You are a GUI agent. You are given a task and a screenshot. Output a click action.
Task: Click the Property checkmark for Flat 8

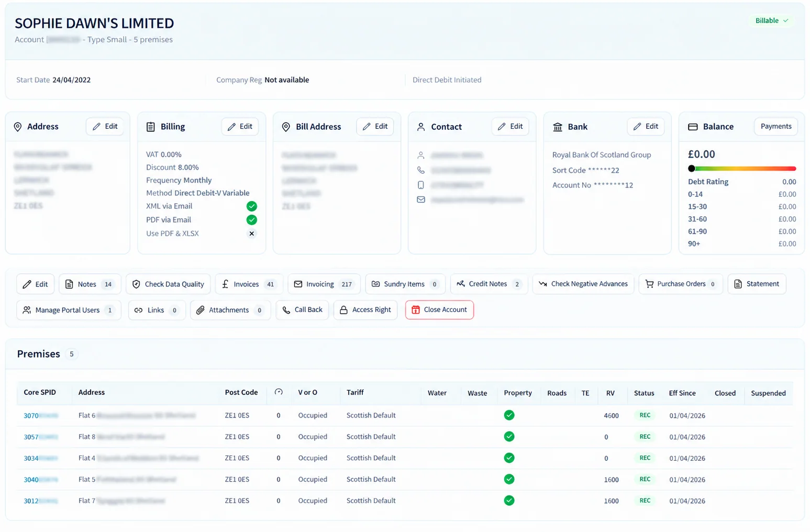[x=509, y=437]
